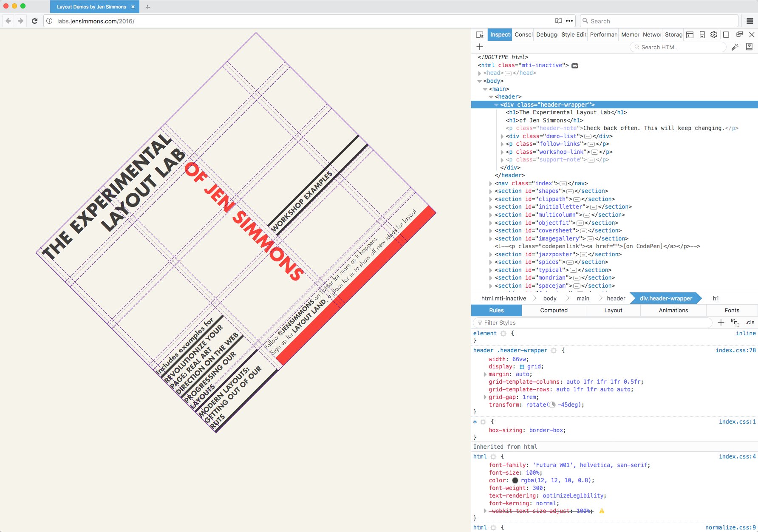This screenshot has height=532, width=758.
Task: Close the developer tools panel
Action: point(752,35)
